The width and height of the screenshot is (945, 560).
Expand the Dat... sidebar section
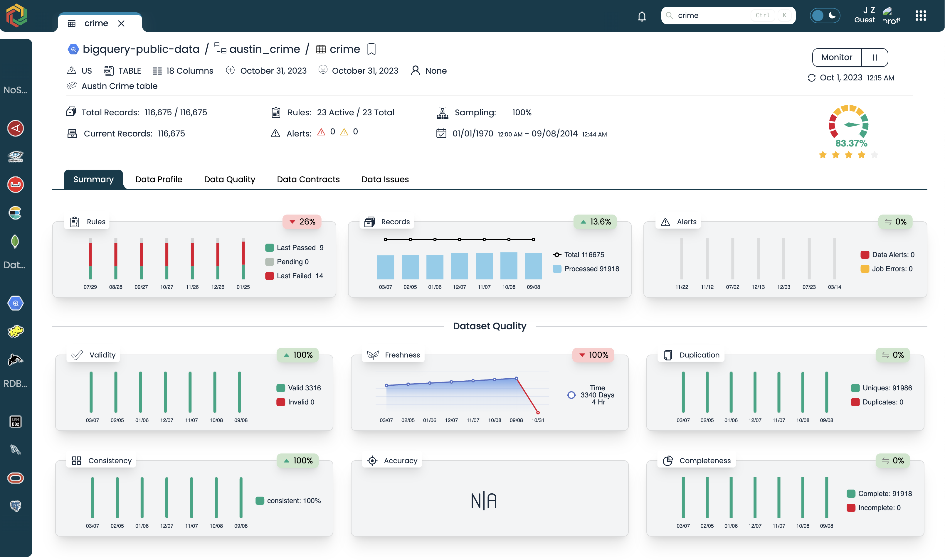15,265
